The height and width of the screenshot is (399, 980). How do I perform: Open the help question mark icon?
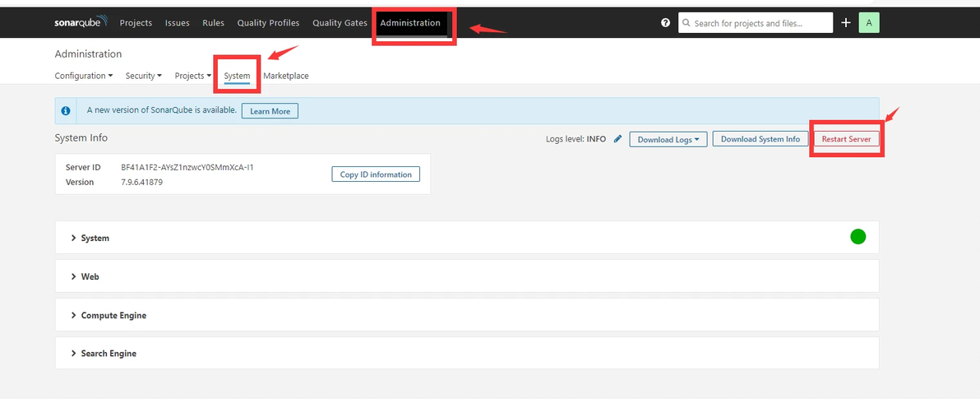(665, 22)
